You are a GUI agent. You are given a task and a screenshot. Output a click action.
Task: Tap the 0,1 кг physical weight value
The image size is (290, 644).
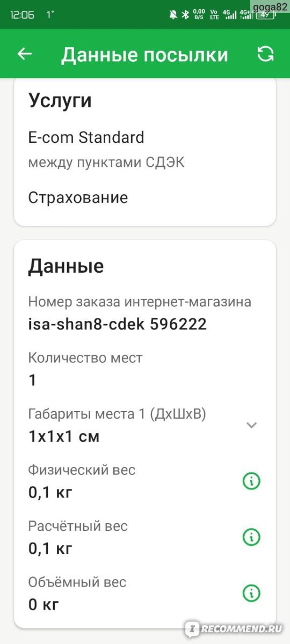50,492
